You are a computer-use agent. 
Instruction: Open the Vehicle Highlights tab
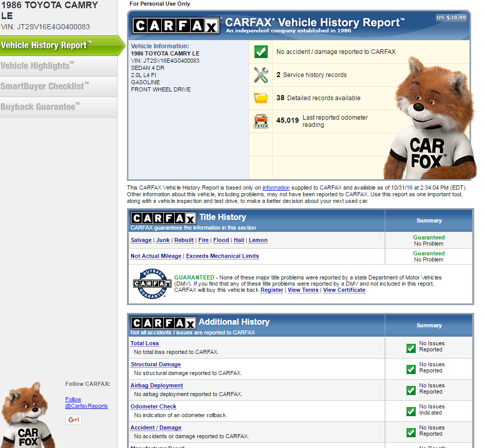(x=59, y=66)
